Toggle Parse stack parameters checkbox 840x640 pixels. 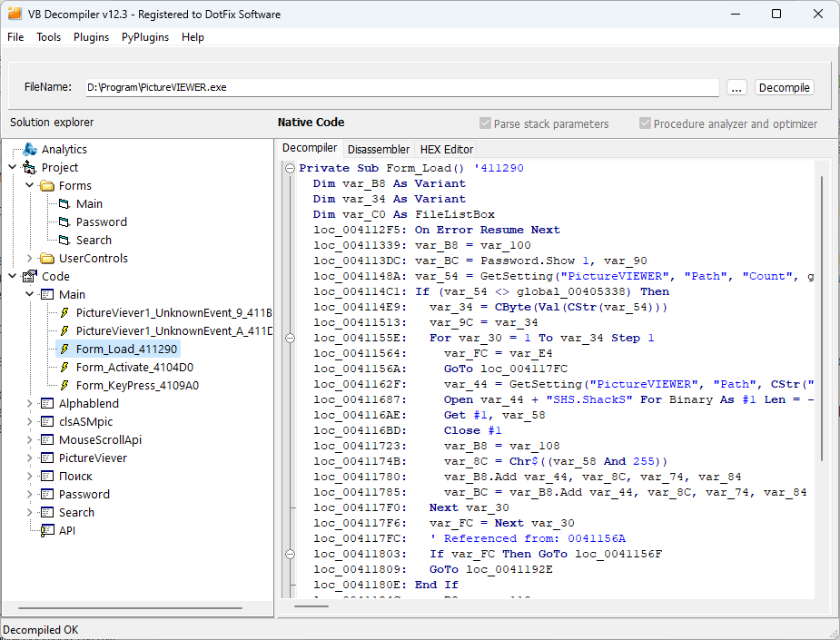(485, 123)
